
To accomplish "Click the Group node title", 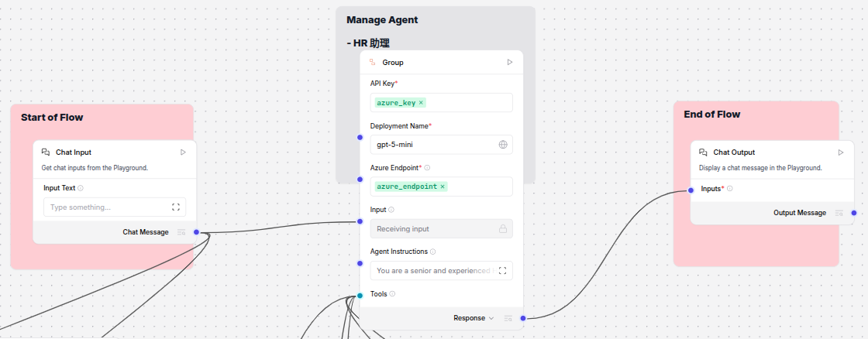I will (393, 63).
